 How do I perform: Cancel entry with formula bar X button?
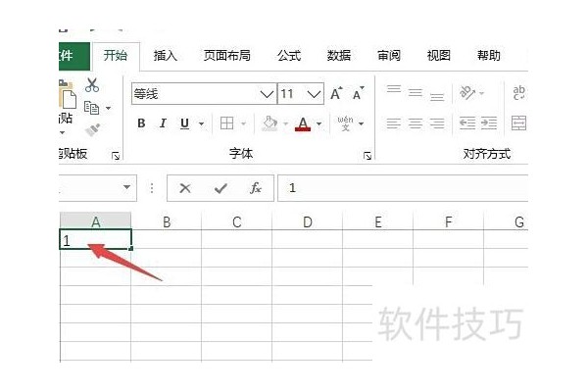pos(185,188)
